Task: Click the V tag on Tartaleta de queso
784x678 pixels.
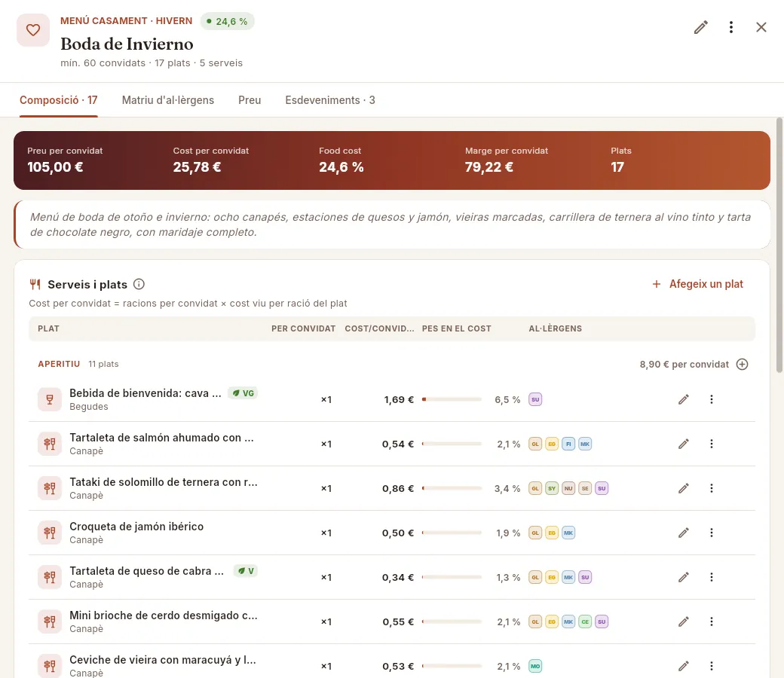Action: (x=246, y=571)
